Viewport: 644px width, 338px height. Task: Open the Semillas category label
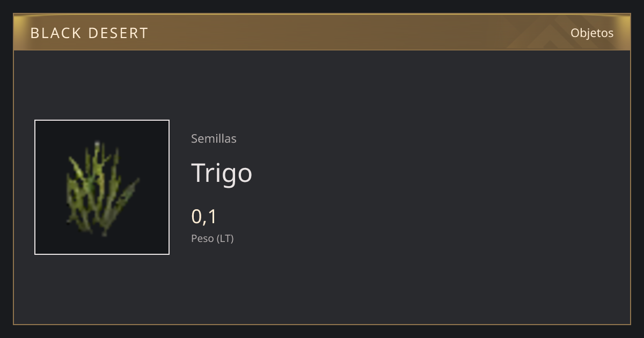click(x=214, y=138)
